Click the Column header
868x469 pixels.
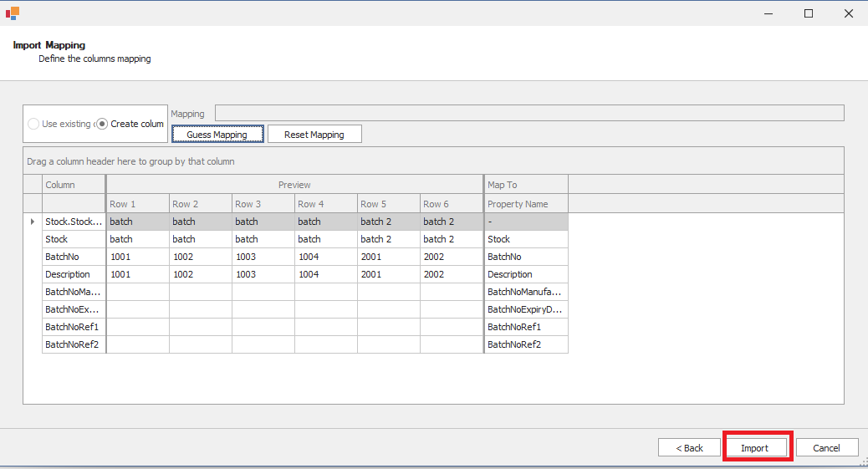pyautogui.click(x=74, y=185)
